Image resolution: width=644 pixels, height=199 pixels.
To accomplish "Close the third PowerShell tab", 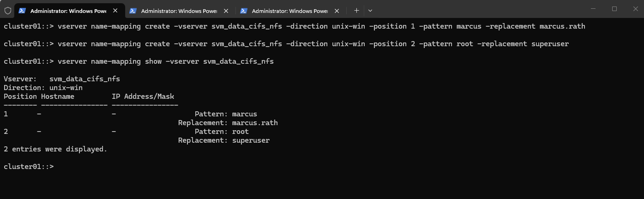I will tap(337, 11).
